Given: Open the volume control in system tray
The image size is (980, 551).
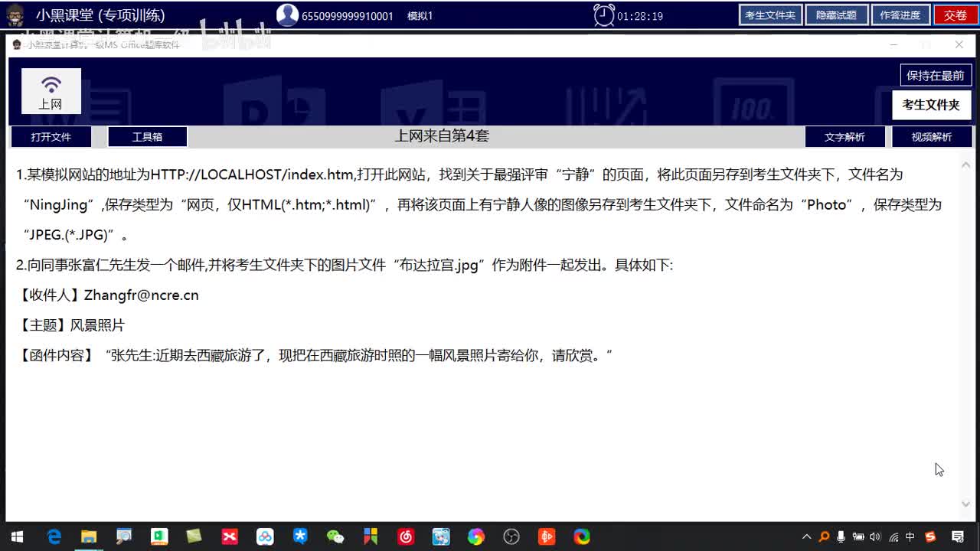Looking at the screenshot, I should pyautogui.click(x=875, y=536).
